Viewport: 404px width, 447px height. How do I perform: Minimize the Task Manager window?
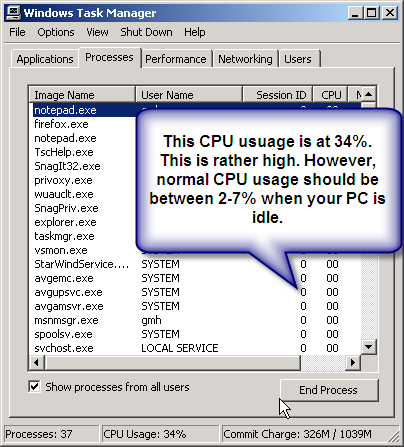point(356,13)
